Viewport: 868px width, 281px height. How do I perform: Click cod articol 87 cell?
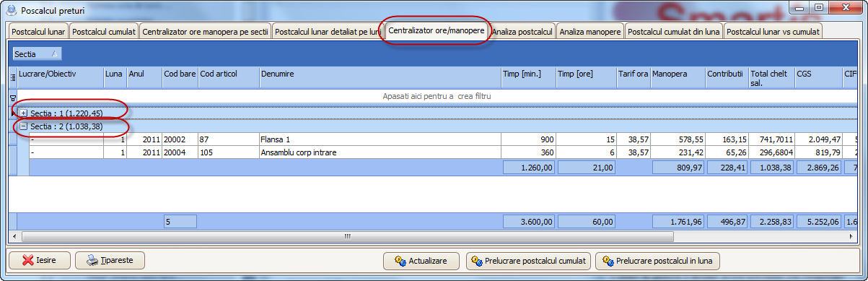click(x=229, y=139)
